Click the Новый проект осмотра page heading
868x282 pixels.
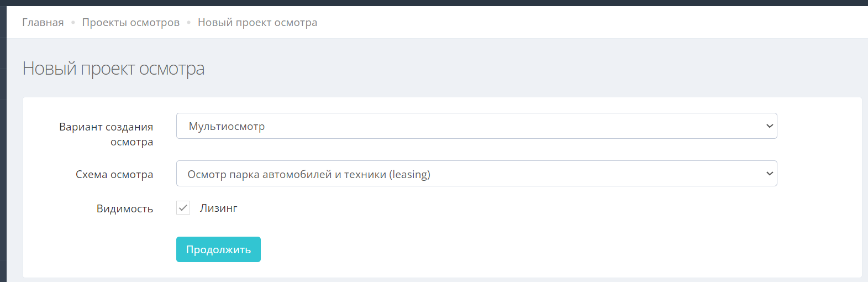tap(113, 69)
